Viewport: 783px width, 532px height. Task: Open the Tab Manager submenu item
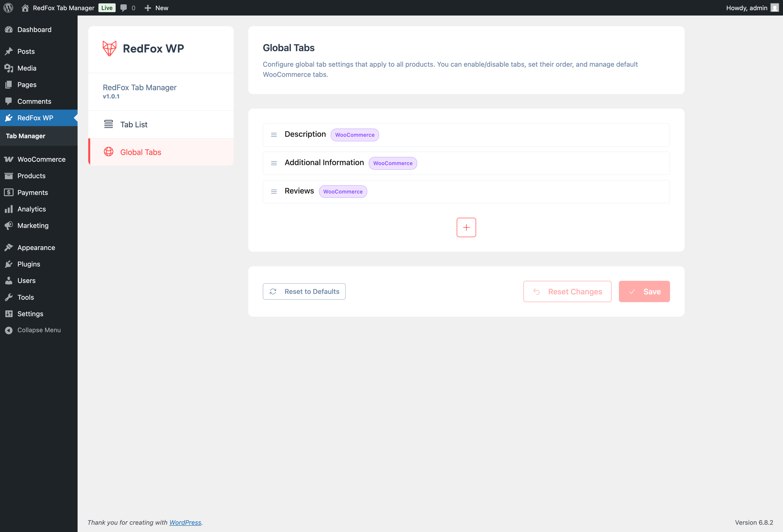26,136
